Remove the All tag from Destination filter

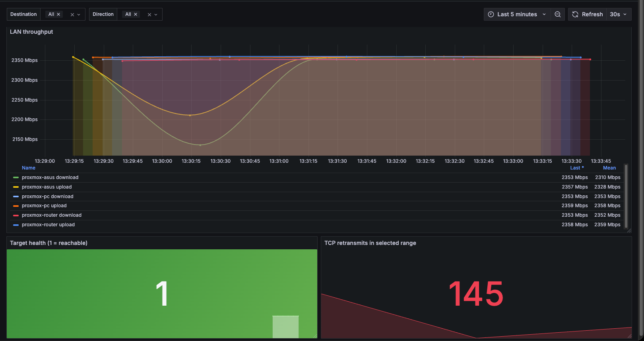click(58, 14)
